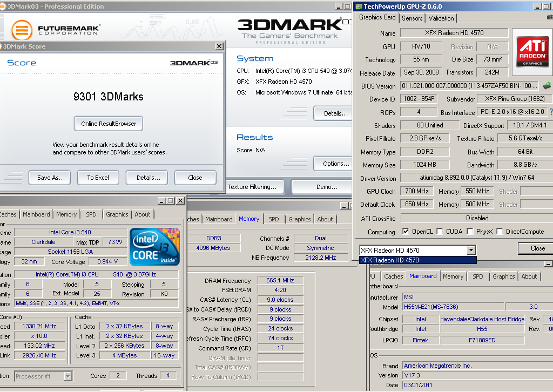Screen dimensions: 553x392
Task: Select XFX Radeon HD 4570 list entry
Action: tap(418, 260)
